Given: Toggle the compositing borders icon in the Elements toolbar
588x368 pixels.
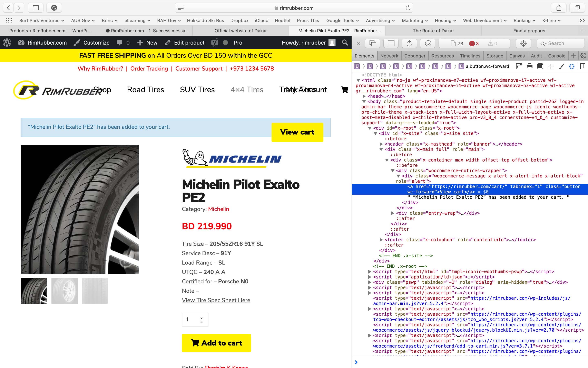Looking at the screenshot, I should point(540,66).
